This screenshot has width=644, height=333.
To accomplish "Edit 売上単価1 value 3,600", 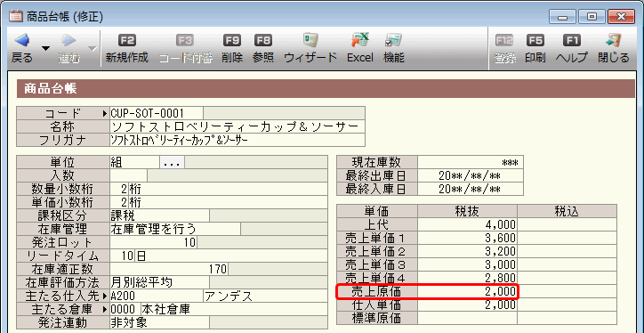I will (x=467, y=238).
